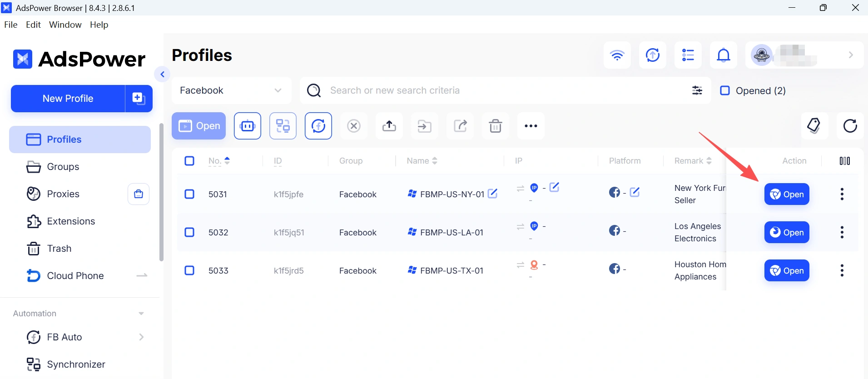
Task: Open the Facebook group filter dropdown
Action: point(231,90)
